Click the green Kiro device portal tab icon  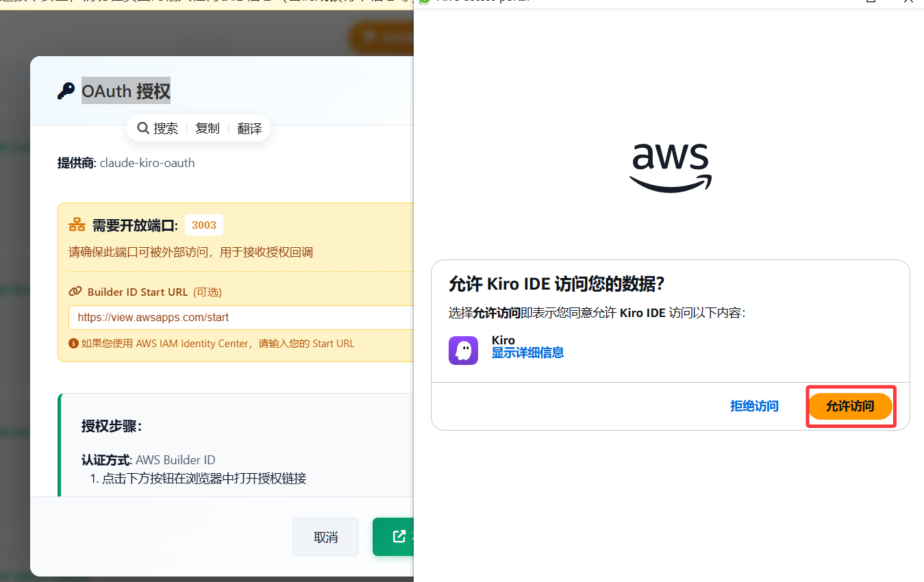click(x=425, y=1)
